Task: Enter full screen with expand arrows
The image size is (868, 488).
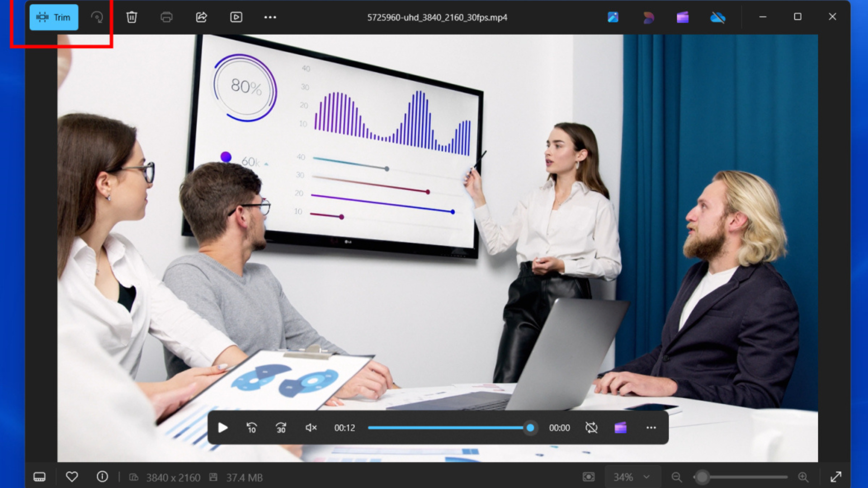Action: 835,477
